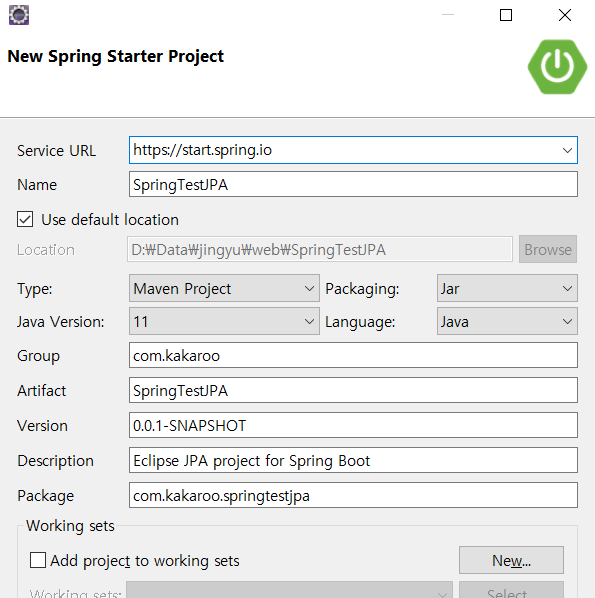Maximize the New Spring Starter Project dialog

click(506, 15)
